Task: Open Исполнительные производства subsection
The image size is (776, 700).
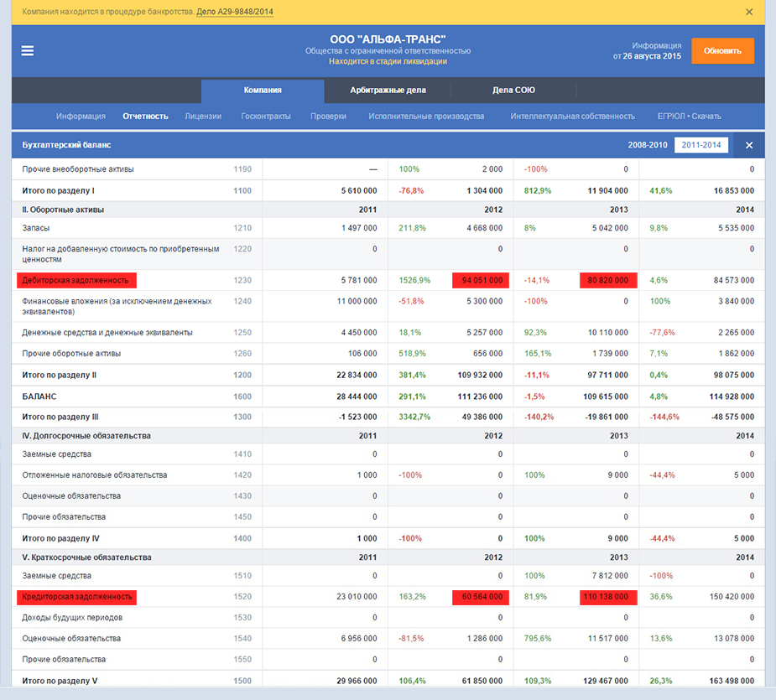Action: point(426,117)
